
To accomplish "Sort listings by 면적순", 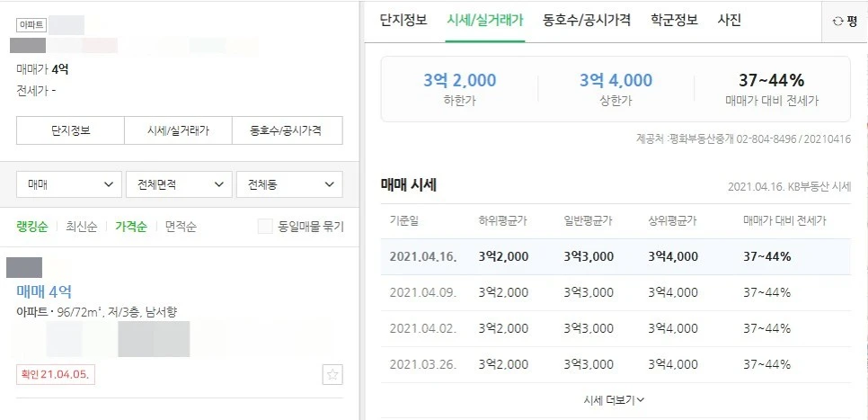I will pyautogui.click(x=181, y=227).
